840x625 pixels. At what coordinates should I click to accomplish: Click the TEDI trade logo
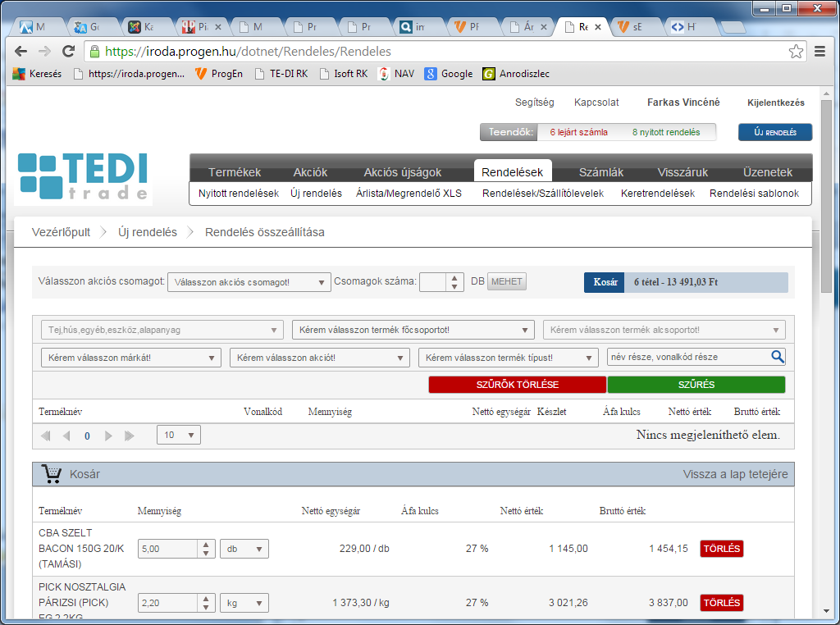click(83, 177)
